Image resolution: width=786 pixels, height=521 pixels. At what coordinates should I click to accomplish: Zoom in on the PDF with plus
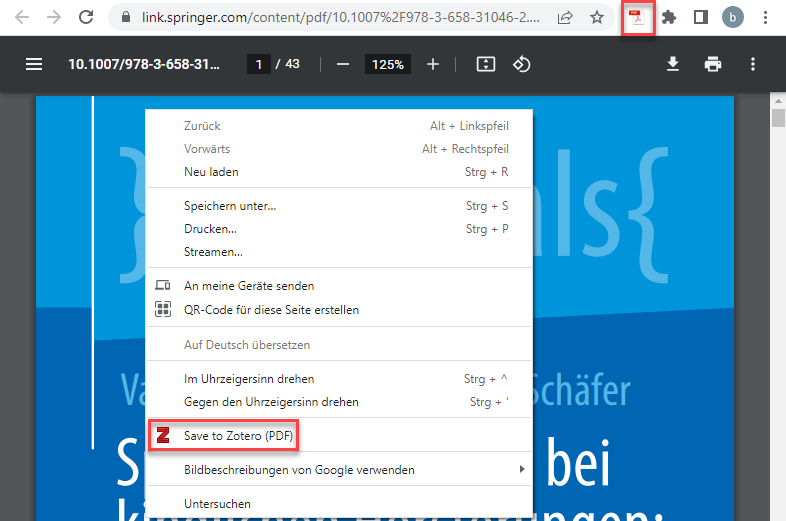(x=433, y=64)
